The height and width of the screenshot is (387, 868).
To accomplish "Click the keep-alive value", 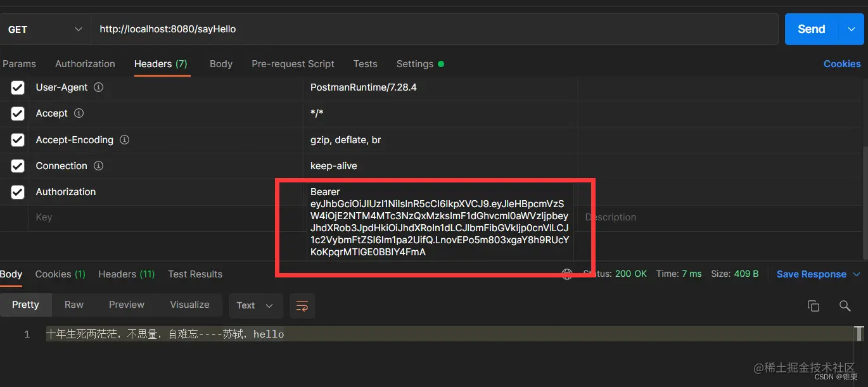I will click(333, 165).
